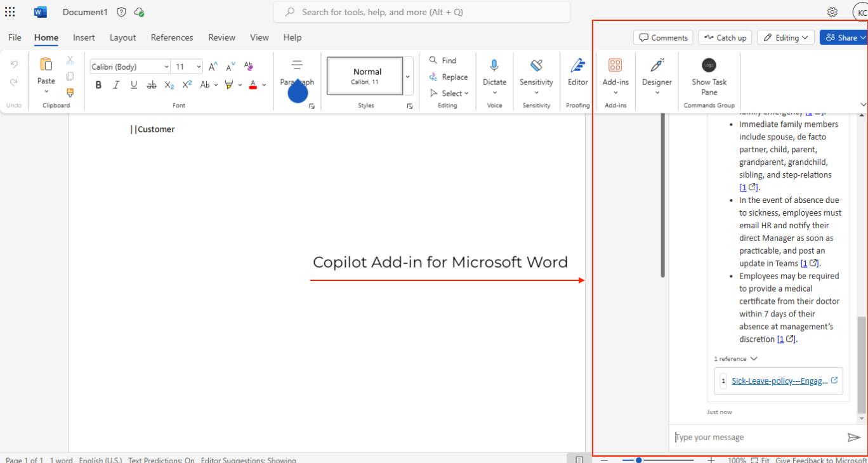868x463 pixels.
Task: Click the Dictate microphone icon
Action: click(494, 65)
